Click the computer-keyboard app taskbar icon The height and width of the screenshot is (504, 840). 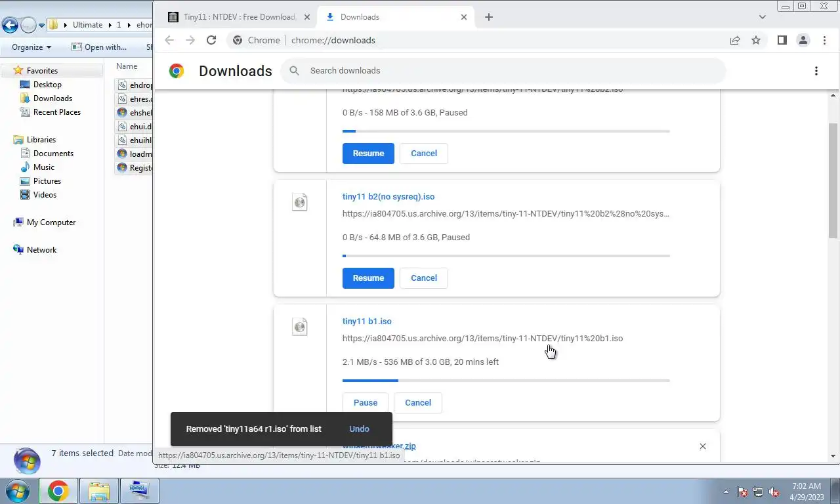[x=140, y=491]
